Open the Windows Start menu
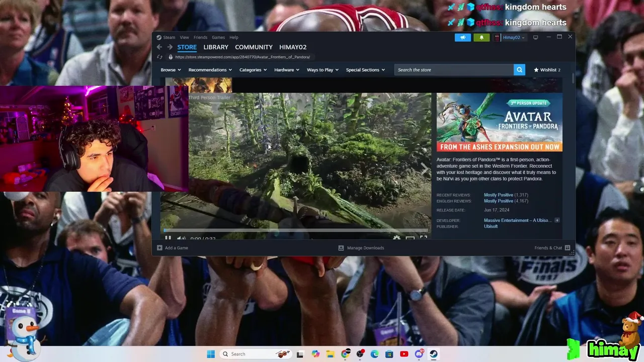The width and height of the screenshot is (644, 362). click(211, 354)
